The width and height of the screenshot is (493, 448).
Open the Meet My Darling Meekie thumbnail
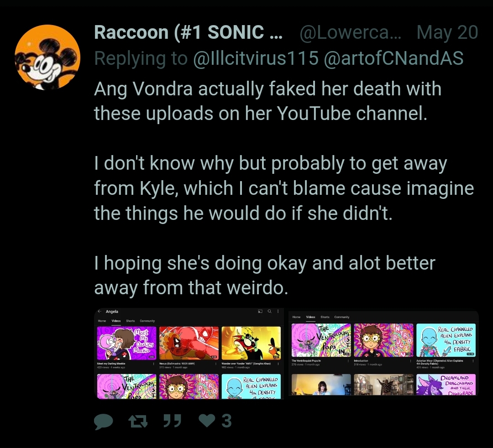coord(126,343)
